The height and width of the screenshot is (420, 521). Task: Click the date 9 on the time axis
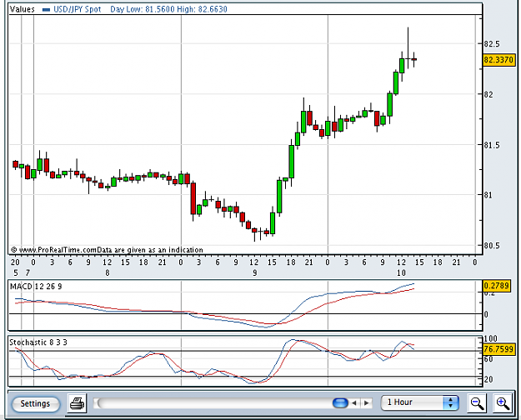click(x=255, y=273)
